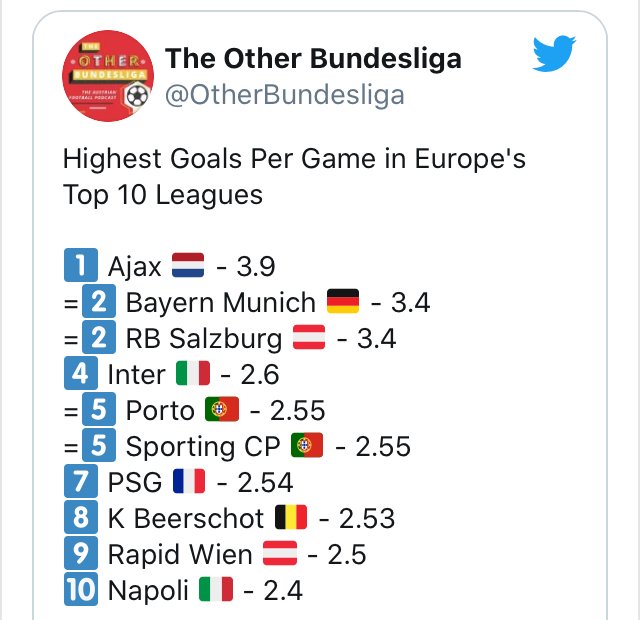Click the number 1 emoji before Ajax
Image resolution: width=640 pixels, height=620 pixels.
pyautogui.click(x=80, y=266)
